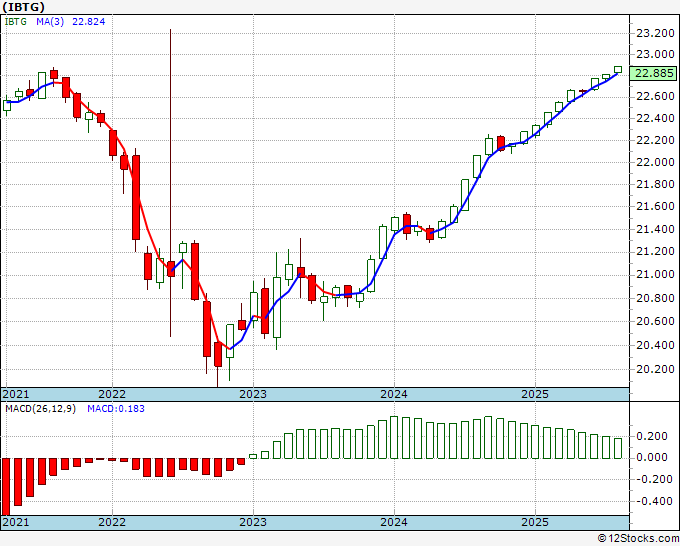
Task: Click 2024 on the price chart timeline
Action: pos(394,394)
